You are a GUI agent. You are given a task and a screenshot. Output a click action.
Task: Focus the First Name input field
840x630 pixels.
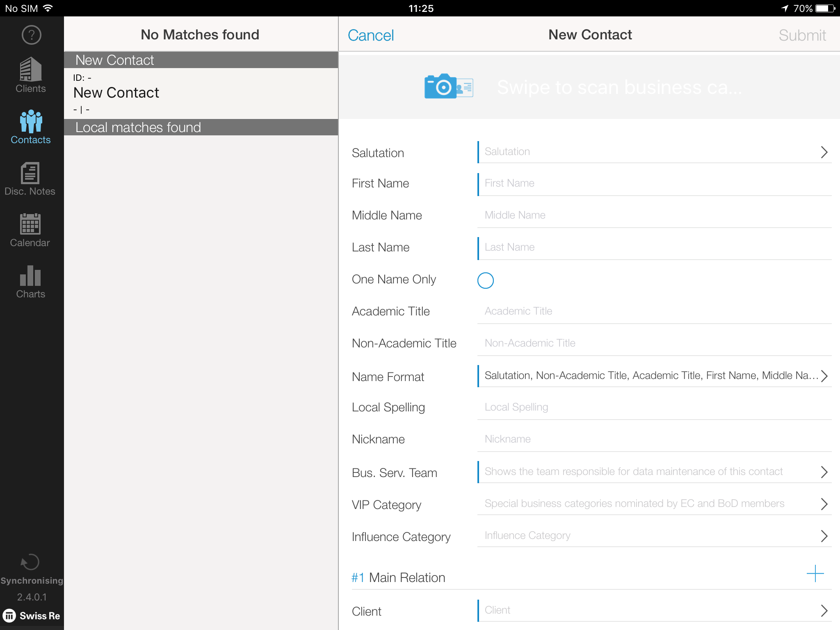655,184
